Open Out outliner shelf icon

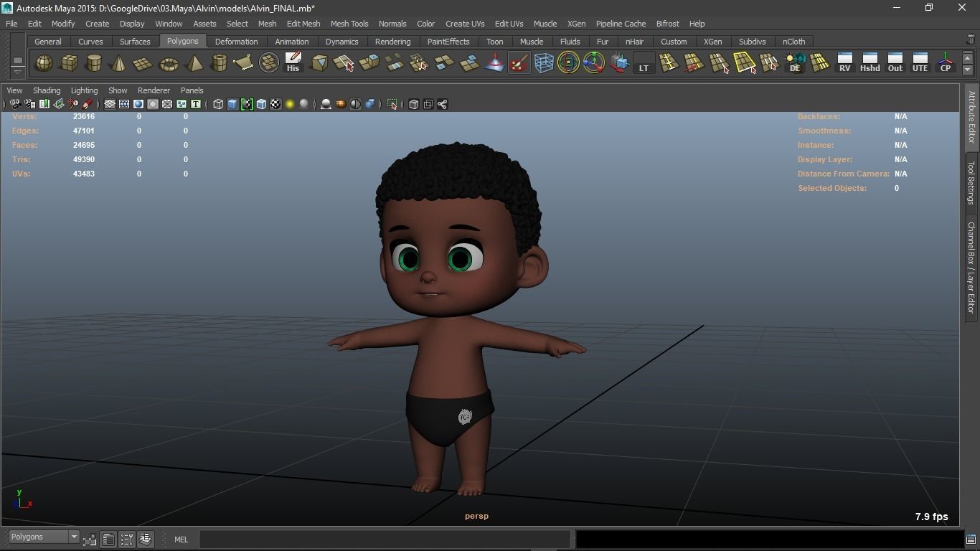(895, 63)
